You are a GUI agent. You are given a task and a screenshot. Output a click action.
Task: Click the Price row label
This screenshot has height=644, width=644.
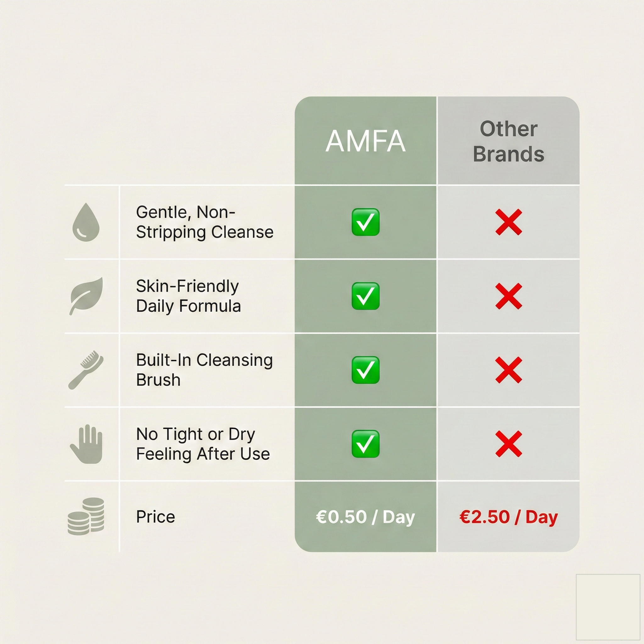pyautogui.click(x=156, y=517)
